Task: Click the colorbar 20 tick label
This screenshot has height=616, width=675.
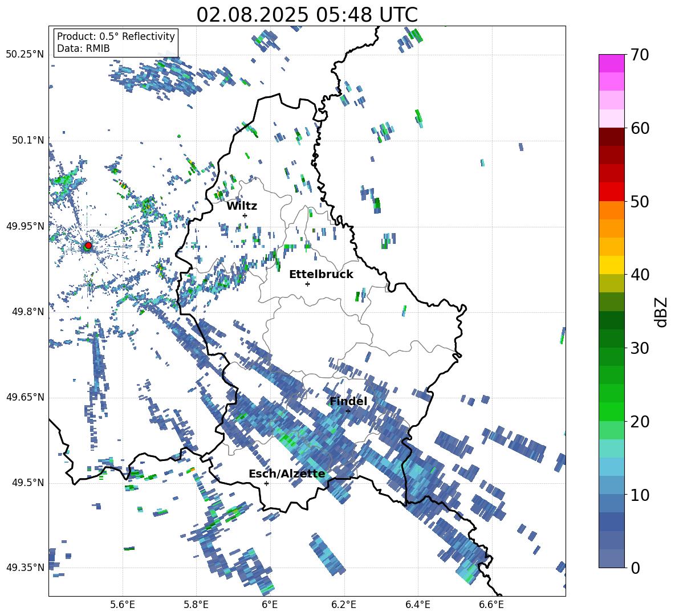Action: [640, 422]
